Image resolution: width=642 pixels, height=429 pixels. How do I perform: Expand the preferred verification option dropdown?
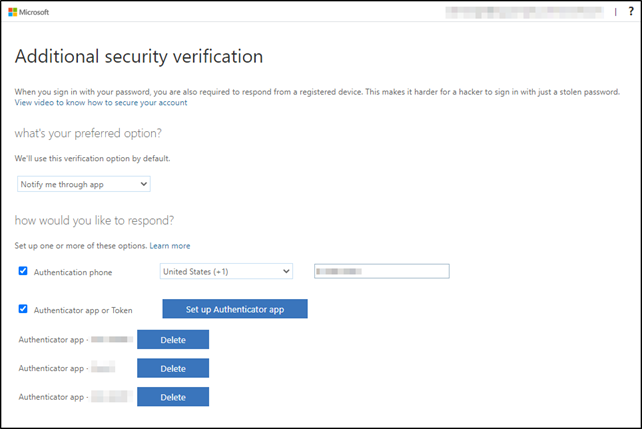tap(84, 184)
